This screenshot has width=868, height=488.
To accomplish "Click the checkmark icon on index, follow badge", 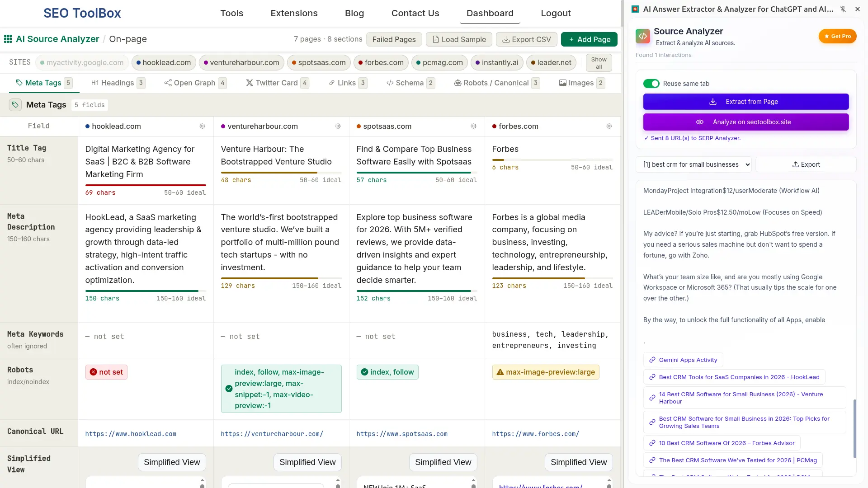I will [x=364, y=372].
